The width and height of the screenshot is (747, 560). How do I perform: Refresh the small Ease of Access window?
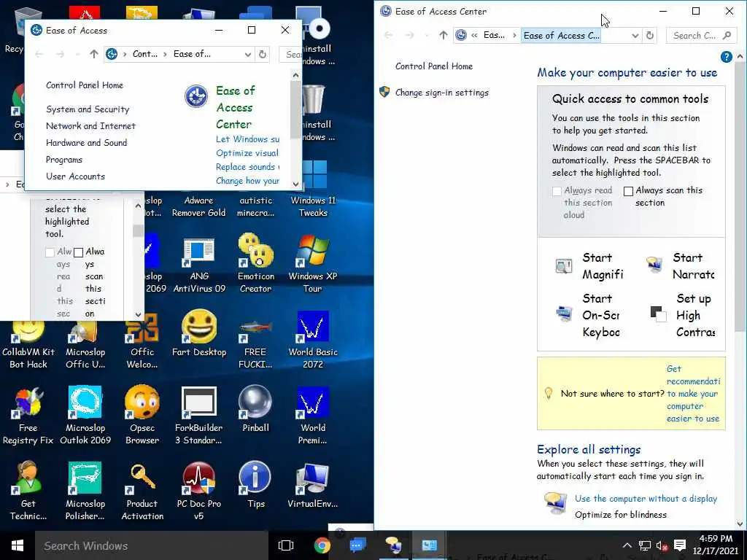pyautogui.click(x=263, y=54)
